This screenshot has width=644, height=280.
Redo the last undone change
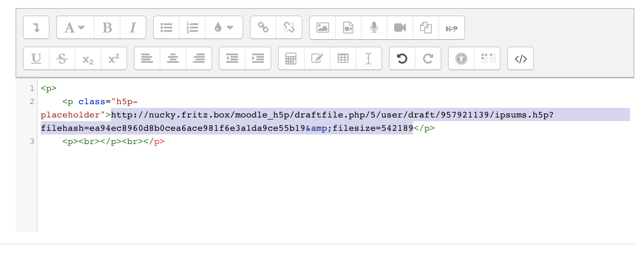tap(428, 58)
